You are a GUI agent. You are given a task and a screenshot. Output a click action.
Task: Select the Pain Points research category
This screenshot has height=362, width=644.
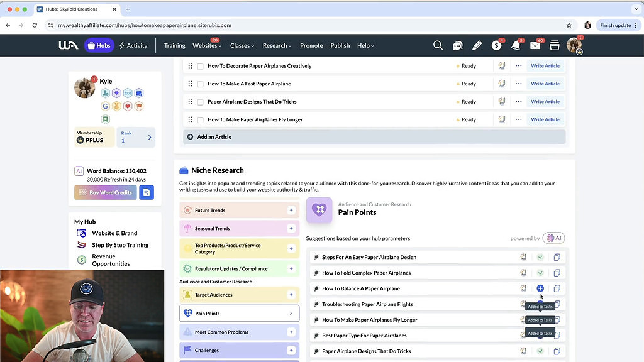239,313
